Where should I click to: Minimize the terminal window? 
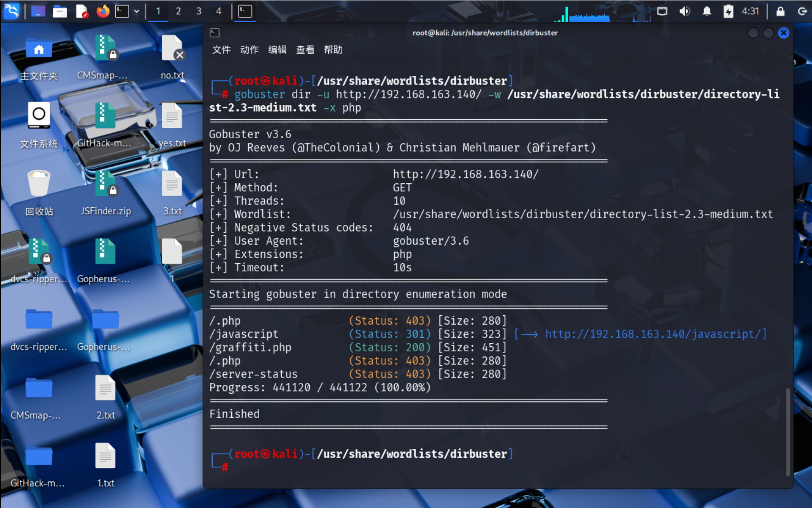(753, 33)
